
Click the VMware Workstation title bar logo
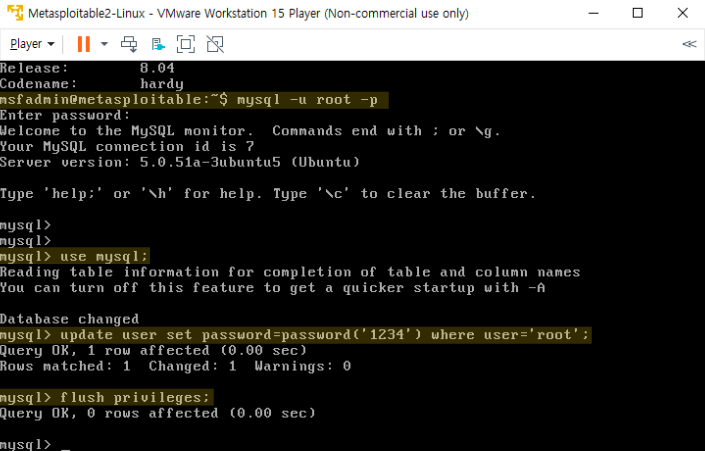[14, 13]
